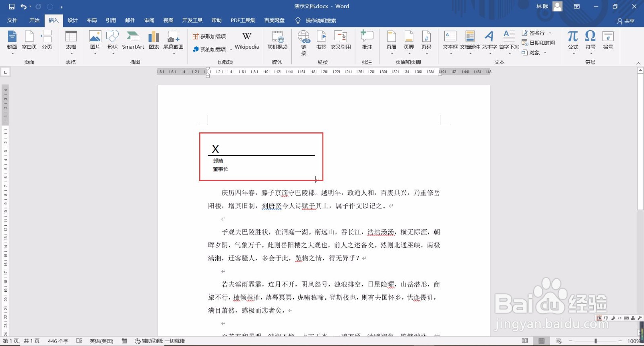Switch to the 引用 tab
The height and width of the screenshot is (346, 644).
point(111,21)
